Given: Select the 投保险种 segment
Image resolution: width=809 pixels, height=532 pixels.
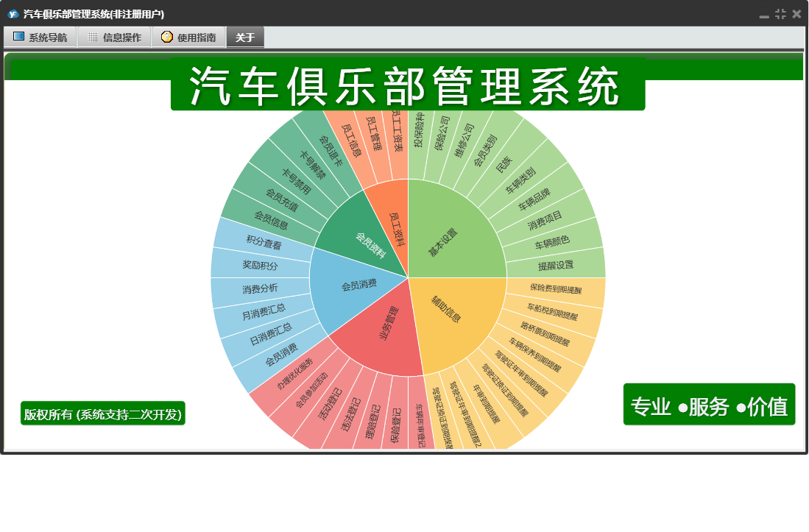Looking at the screenshot, I should 420,135.
